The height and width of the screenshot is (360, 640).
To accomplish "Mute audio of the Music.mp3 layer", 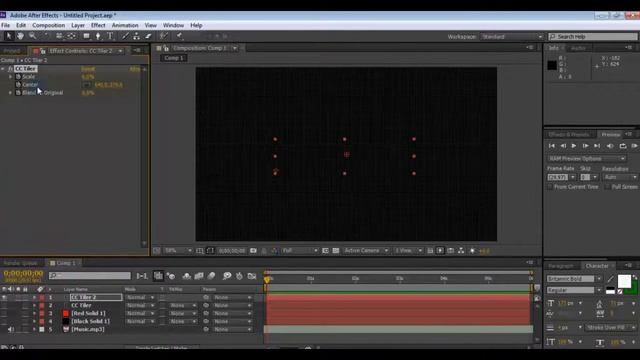I will 11,329.
